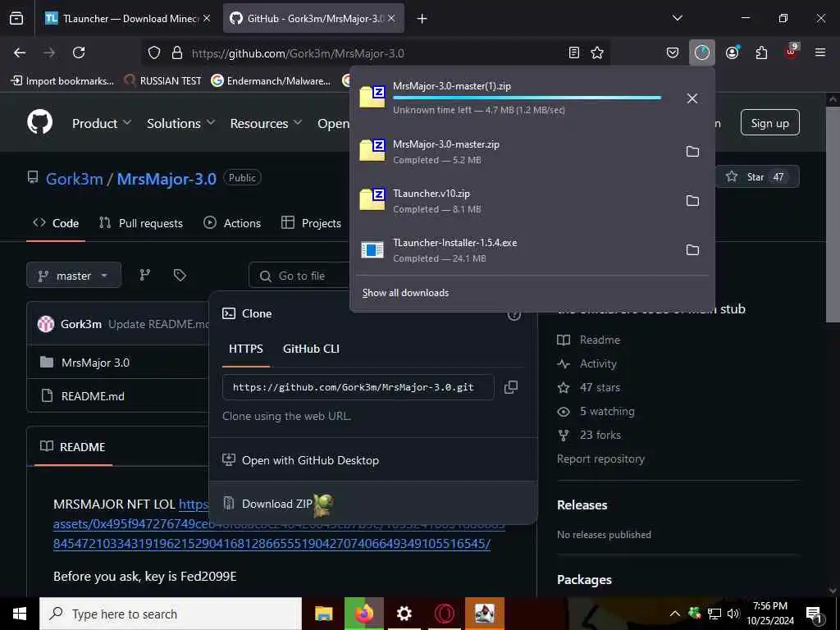Viewport: 840px width, 630px height.
Task: Open the Activity sidebar link
Action: [x=587, y=363]
